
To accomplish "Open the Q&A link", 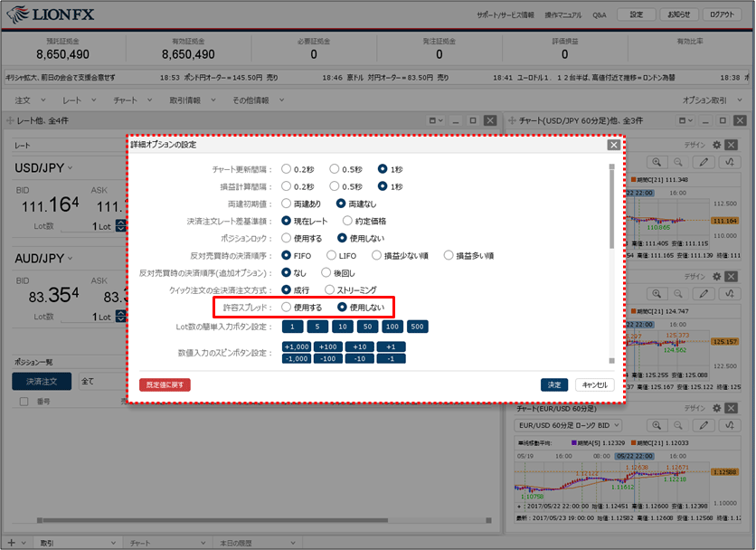I will [x=600, y=15].
